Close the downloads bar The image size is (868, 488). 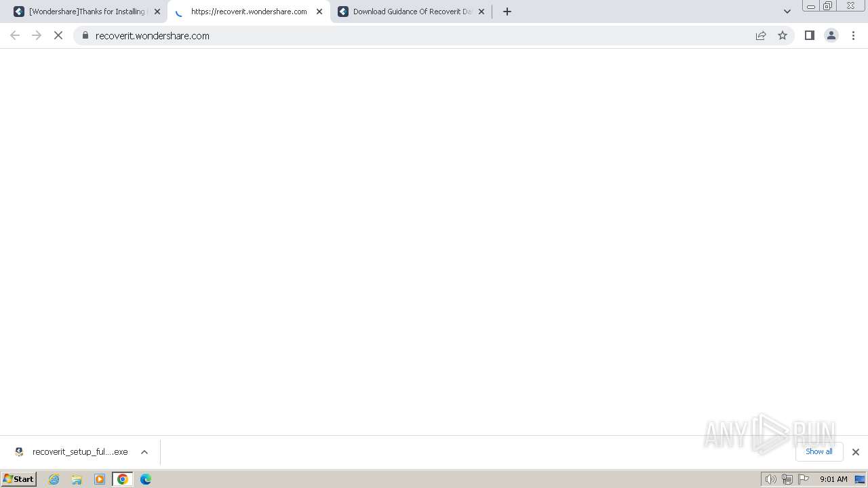(x=856, y=452)
